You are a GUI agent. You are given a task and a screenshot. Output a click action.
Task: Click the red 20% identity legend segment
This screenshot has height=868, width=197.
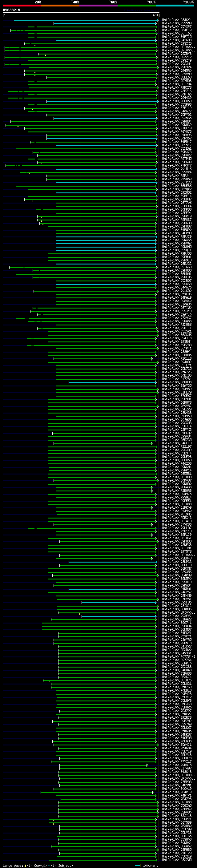pyautogui.click(x=22, y=6)
